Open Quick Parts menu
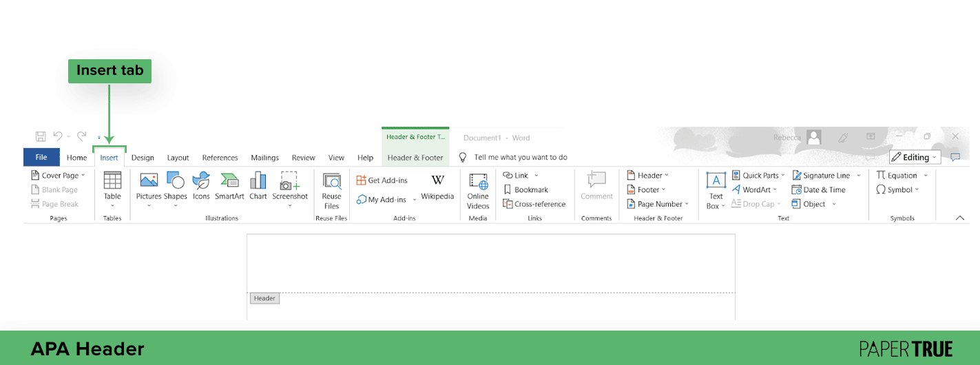 pos(758,176)
